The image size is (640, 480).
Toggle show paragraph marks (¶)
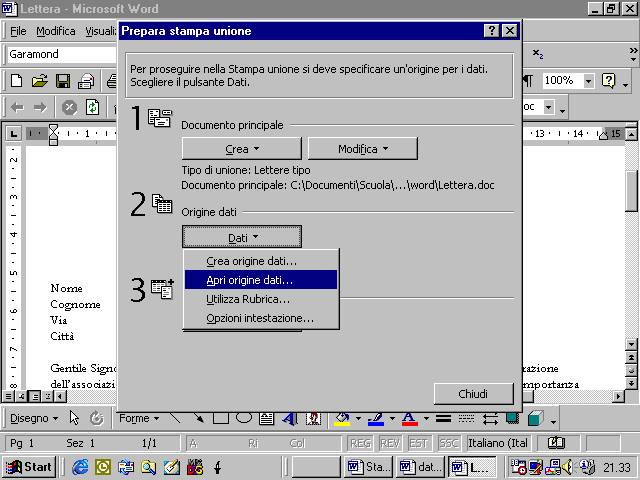pyautogui.click(x=529, y=81)
